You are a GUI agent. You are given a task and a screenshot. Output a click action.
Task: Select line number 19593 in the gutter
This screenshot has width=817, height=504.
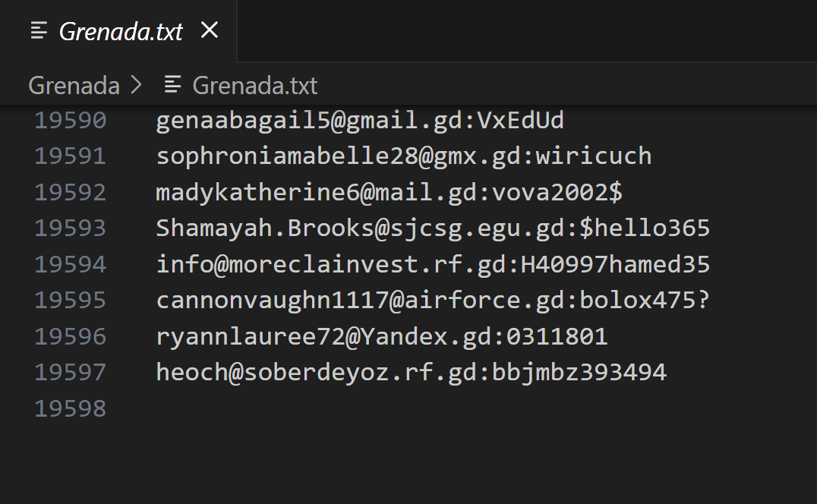pos(71,228)
